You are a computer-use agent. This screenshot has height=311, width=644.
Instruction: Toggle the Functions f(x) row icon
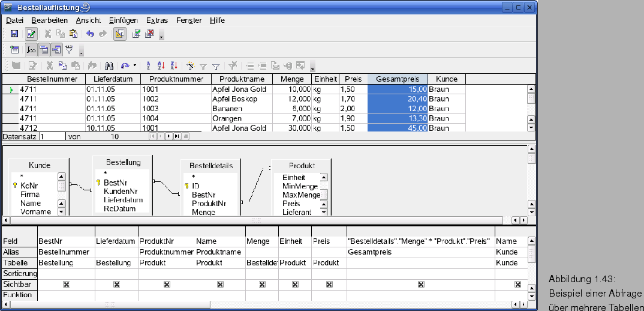coord(31,50)
